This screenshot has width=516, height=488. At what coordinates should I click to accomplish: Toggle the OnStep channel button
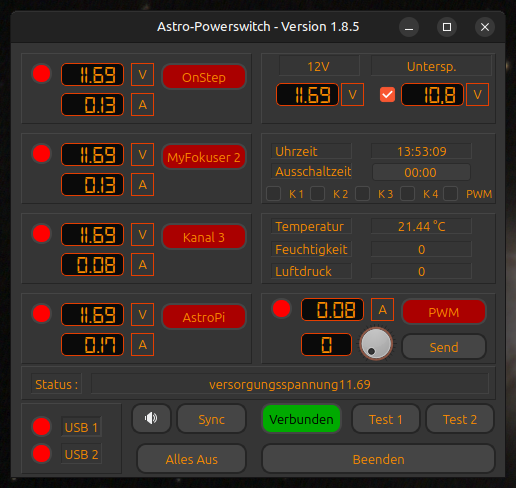click(204, 77)
